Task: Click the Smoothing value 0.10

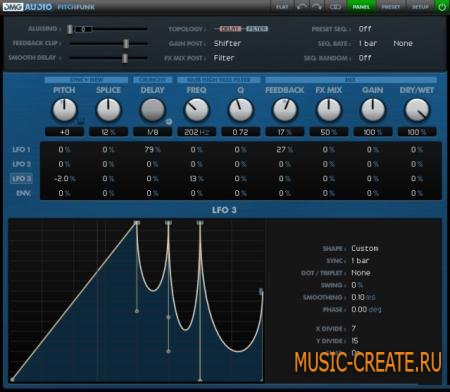Action: 363,297
